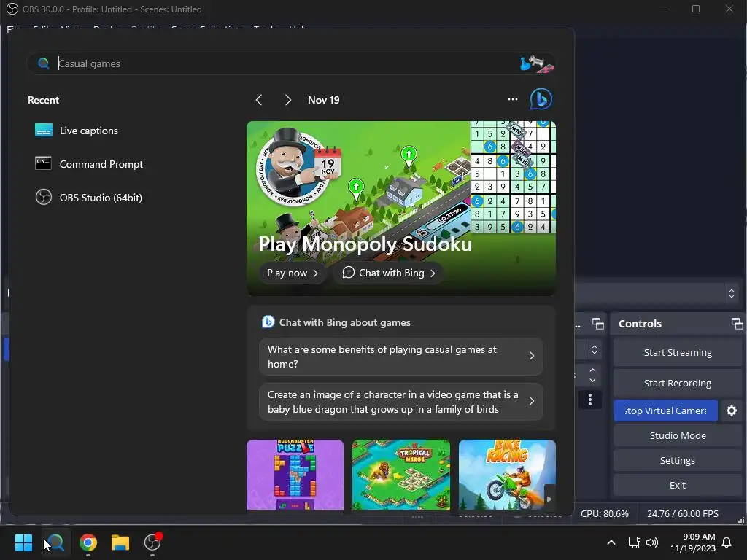Click the taskbar Search icon

[55, 542]
